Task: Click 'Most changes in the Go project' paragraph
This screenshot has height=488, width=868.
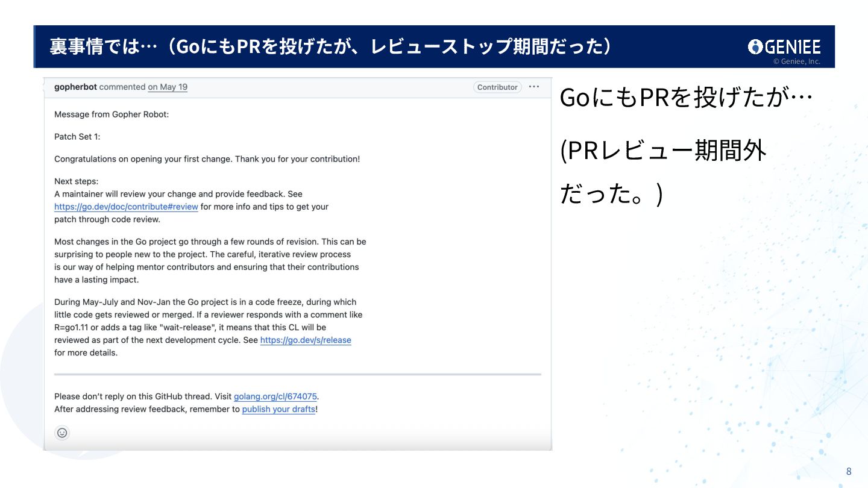Action: 210,261
